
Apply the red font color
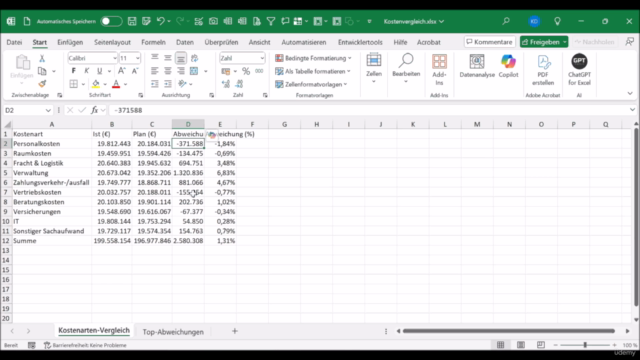116,84
